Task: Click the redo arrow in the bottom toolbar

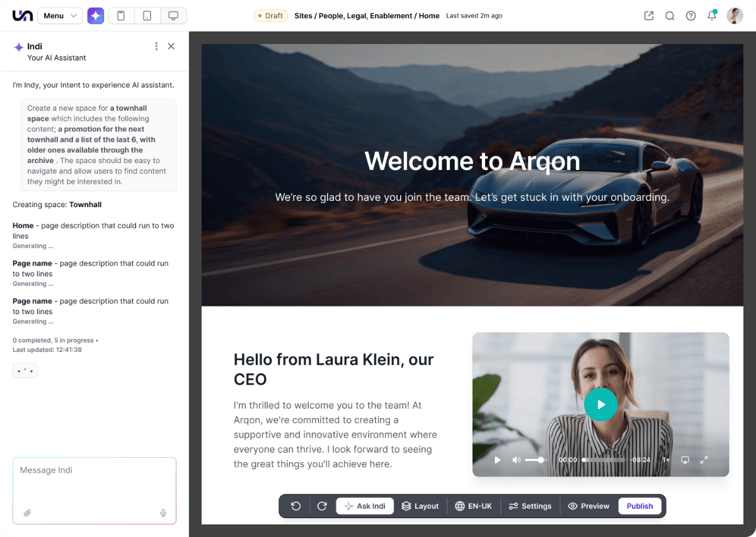Action: [x=322, y=506]
